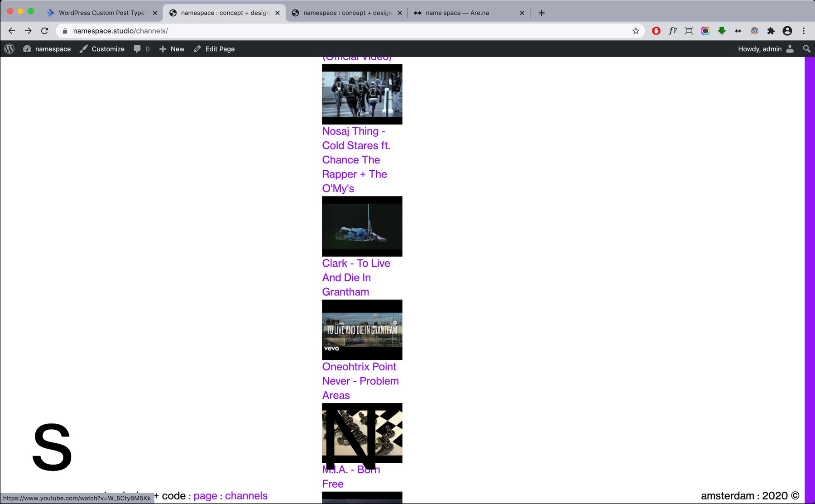Open the namespace site menu
The width and height of the screenshot is (815, 504).
click(x=47, y=49)
